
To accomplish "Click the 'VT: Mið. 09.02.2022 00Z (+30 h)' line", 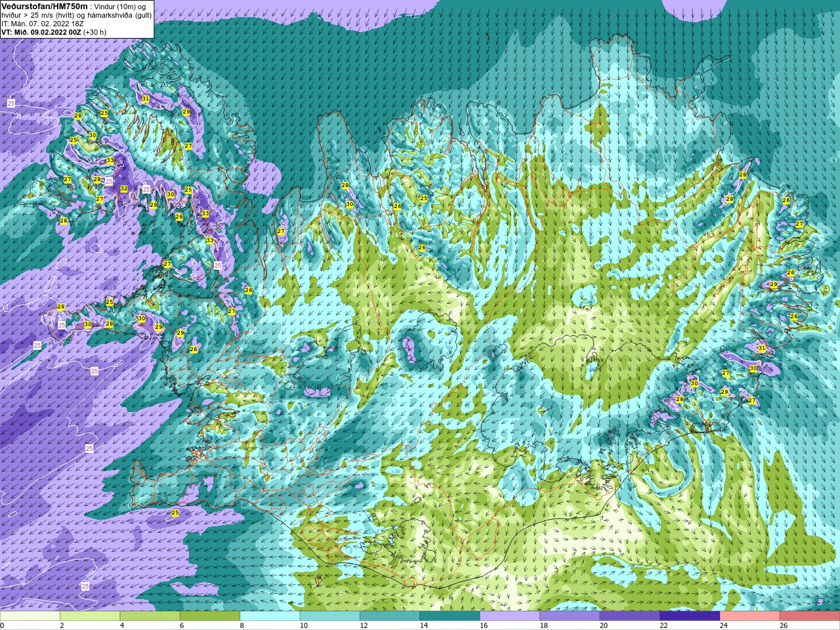I will (x=54, y=32).
